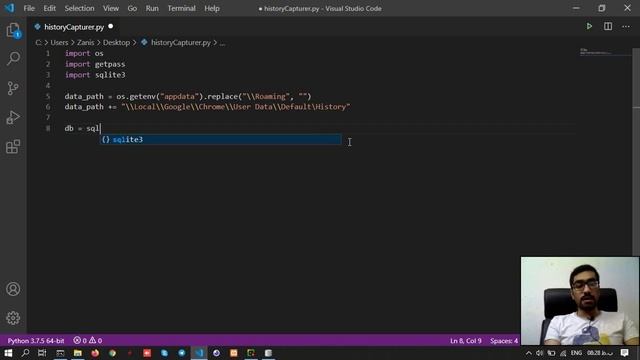Open the Edit menu
Screen dimensions: 640x360
click(x=49, y=8)
